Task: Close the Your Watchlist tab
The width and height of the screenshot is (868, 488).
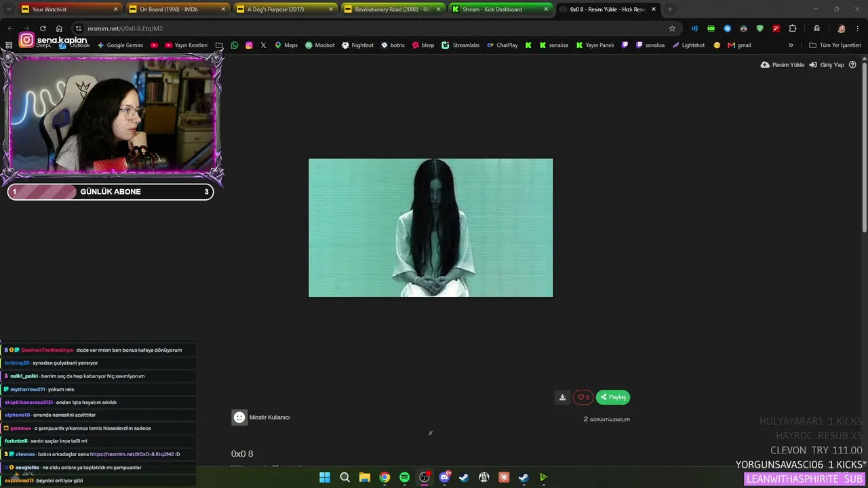Action: tap(115, 9)
